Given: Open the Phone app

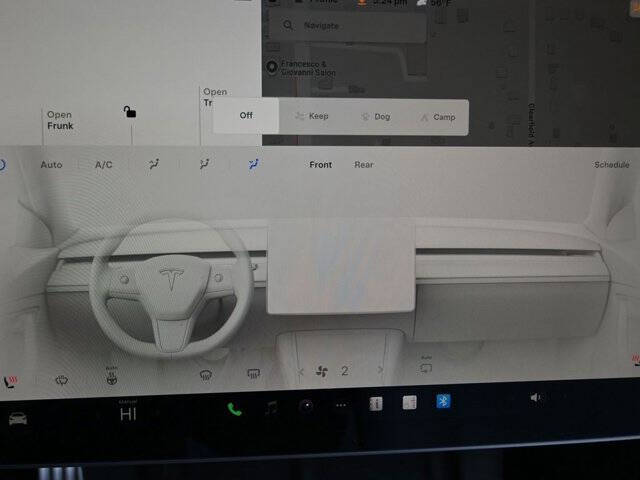Looking at the screenshot, I should tap(234, 409).
